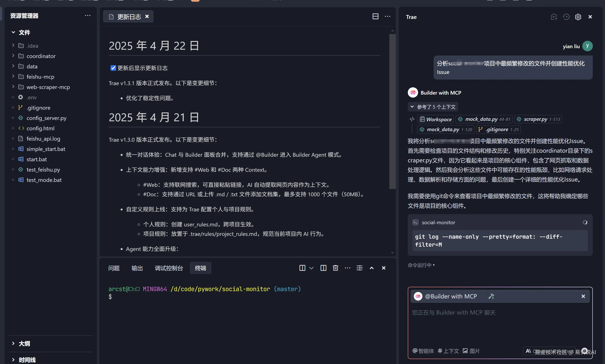
Task: Open chat history clock icon
Action: coord(566,17)
